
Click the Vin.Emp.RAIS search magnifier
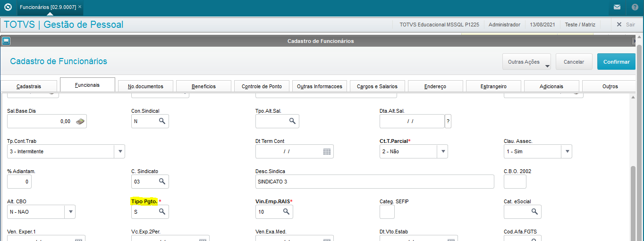click(286, 212)
